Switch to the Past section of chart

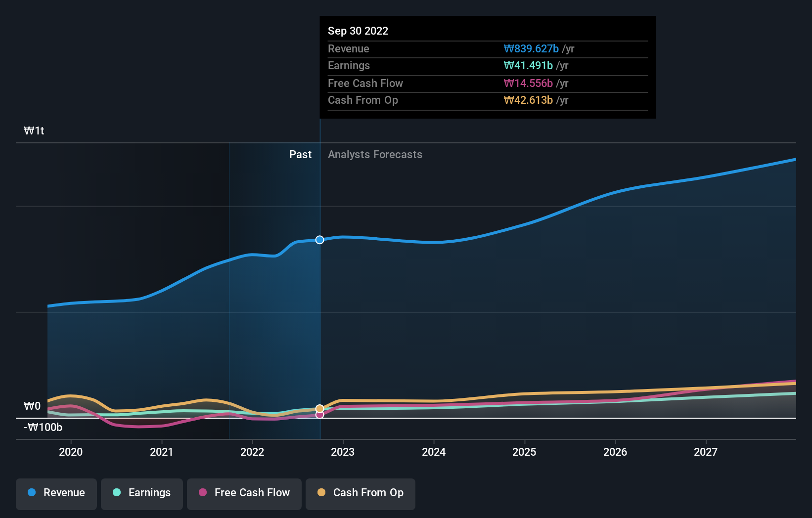coord(300,154)
